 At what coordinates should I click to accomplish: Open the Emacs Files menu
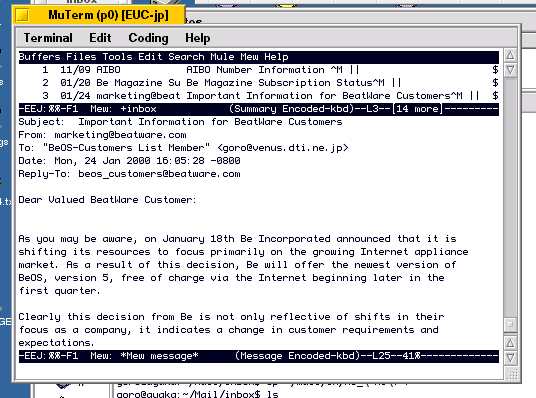[81, 57]
